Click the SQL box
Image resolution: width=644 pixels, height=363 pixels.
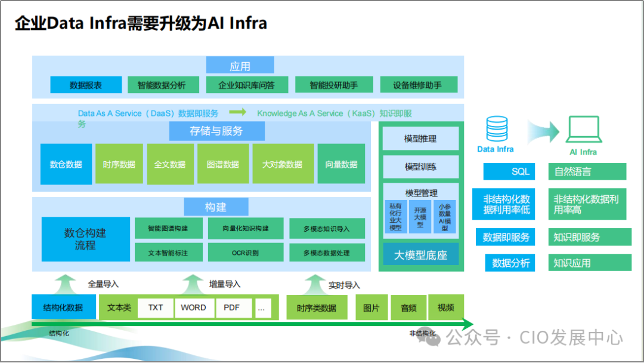[x=509, y=171]
